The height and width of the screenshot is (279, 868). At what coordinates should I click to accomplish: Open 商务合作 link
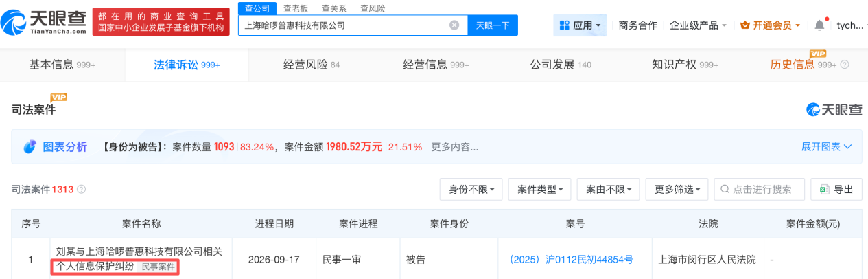(x=637, y=25)
